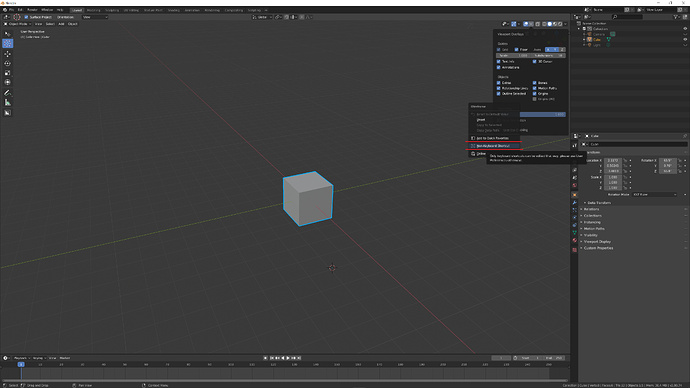
Task: Select the Transform tool in left toolbar
Action: click(x=7, y=82)
